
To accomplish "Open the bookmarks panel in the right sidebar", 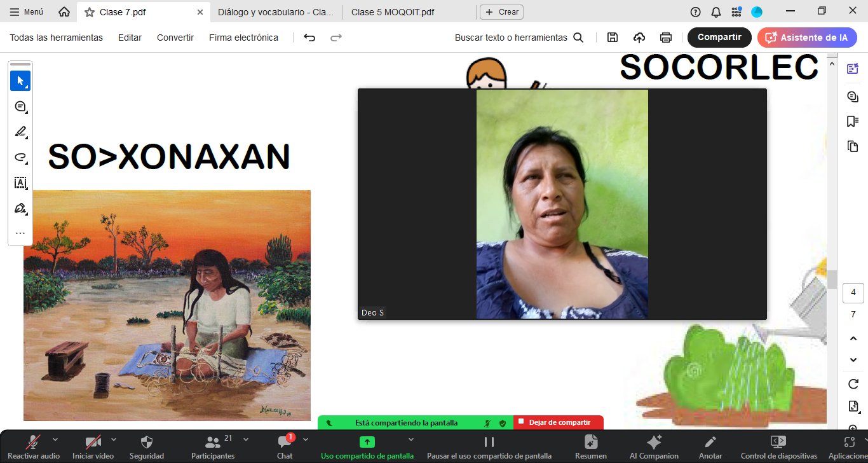I will pos(853,121).
